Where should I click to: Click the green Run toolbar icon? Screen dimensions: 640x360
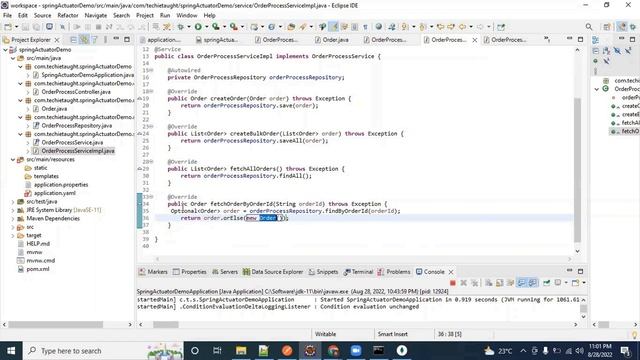click(x=198, y=27)
